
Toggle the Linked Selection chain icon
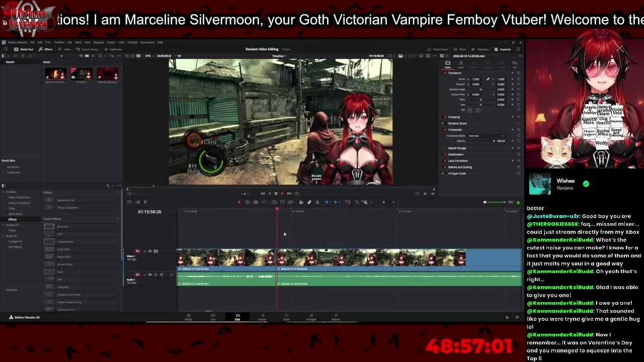pyautogui.click(x=309, y=202)
